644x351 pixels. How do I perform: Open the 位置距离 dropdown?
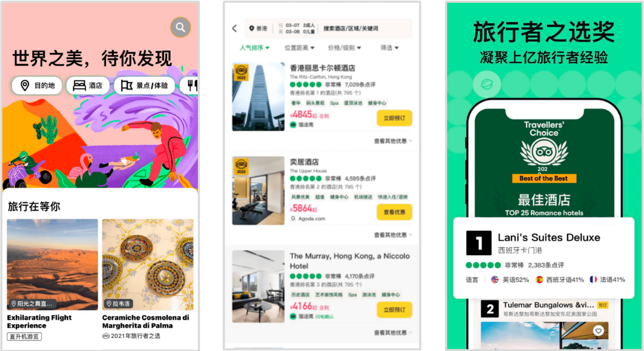coord(299,48)
